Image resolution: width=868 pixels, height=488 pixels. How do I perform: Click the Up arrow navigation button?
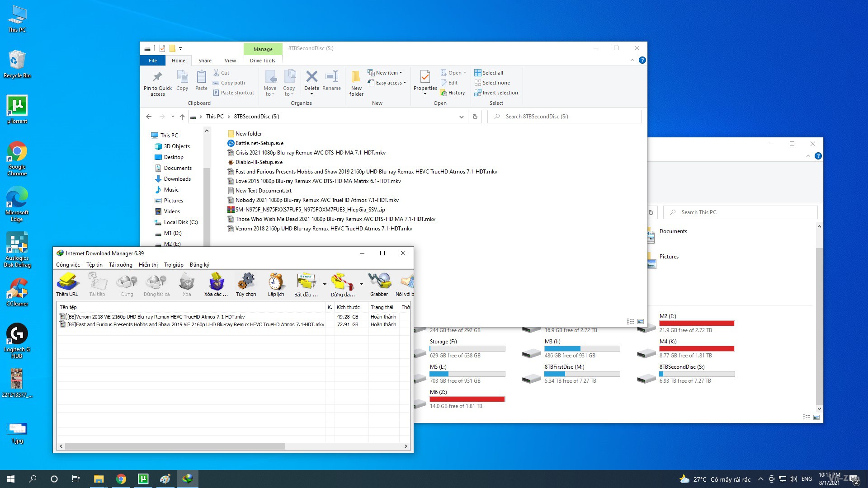182,117
